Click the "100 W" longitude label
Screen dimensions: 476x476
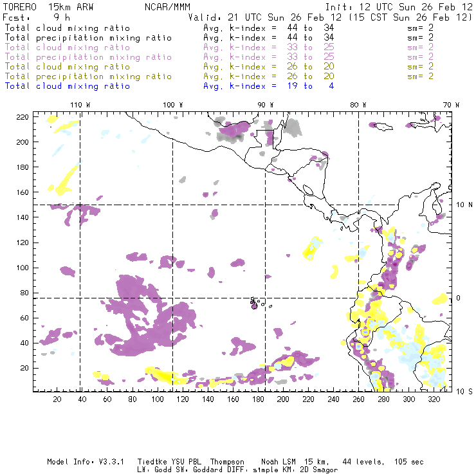pos(173,105)
